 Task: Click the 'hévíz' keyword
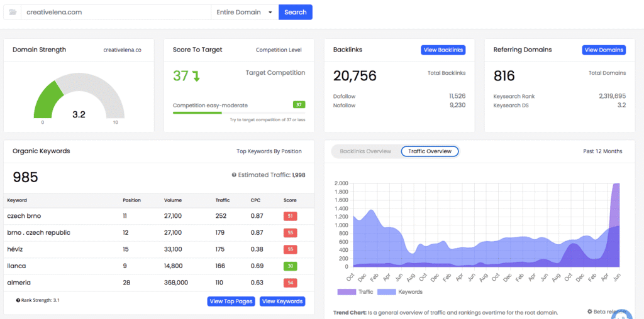pos(16,249)
